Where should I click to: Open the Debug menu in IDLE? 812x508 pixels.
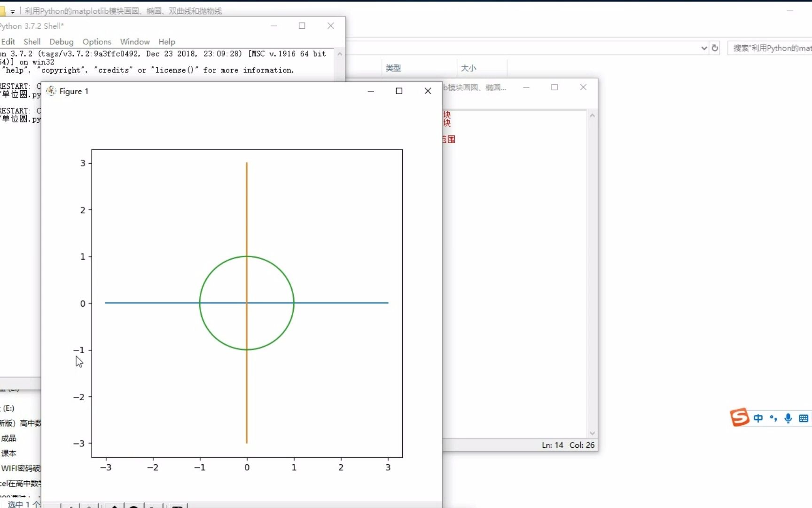pos(62,42)
